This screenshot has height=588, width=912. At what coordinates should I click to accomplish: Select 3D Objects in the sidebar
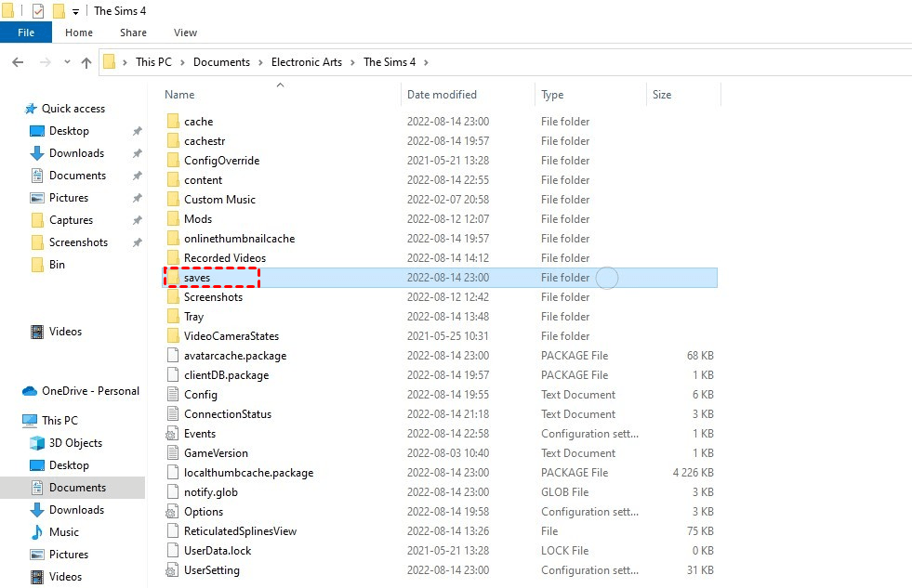[x=75, y=443]
